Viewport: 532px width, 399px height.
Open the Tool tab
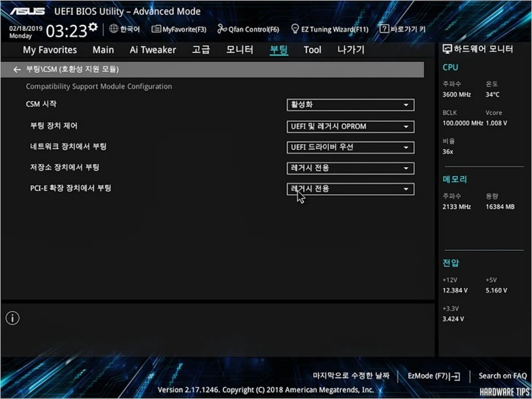pyautogui.click(x=312, y=50)
